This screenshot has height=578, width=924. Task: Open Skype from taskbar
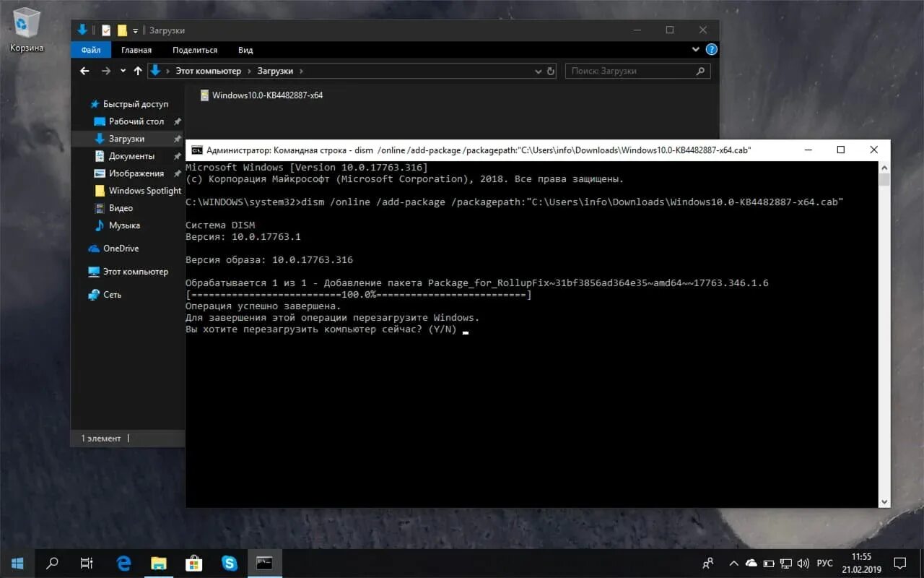pos(229,564)
